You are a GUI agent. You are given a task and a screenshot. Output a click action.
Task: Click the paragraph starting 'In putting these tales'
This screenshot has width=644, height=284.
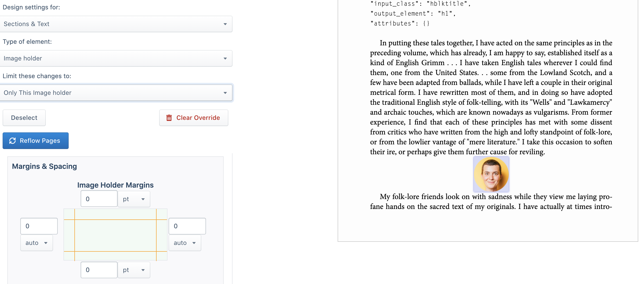(x=491, y=97)
